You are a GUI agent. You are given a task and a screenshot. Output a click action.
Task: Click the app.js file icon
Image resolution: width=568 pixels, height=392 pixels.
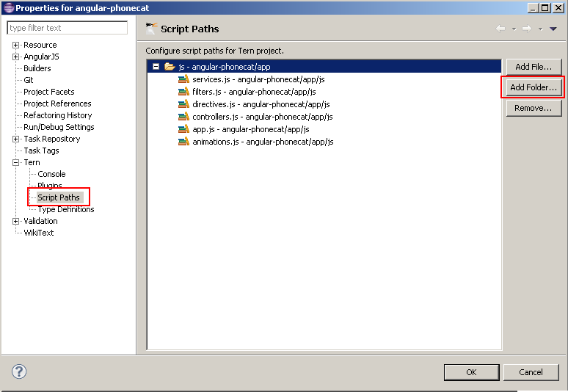184,129
